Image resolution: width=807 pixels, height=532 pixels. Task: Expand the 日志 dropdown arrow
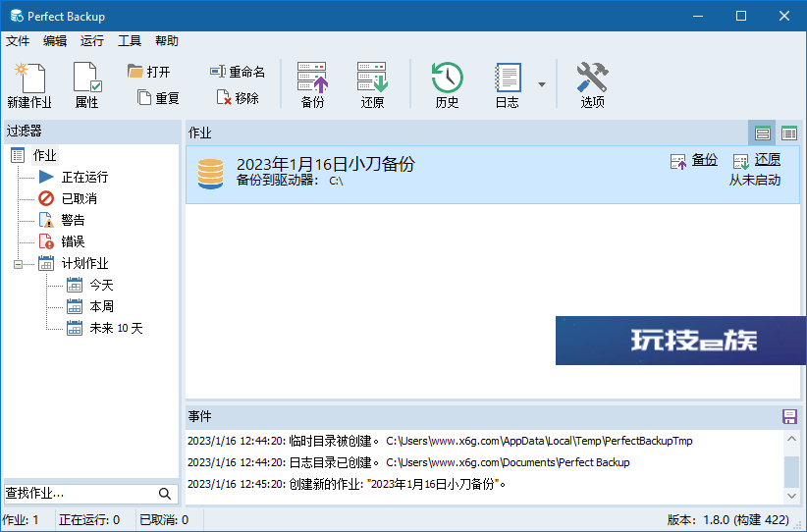click(541, 84)
